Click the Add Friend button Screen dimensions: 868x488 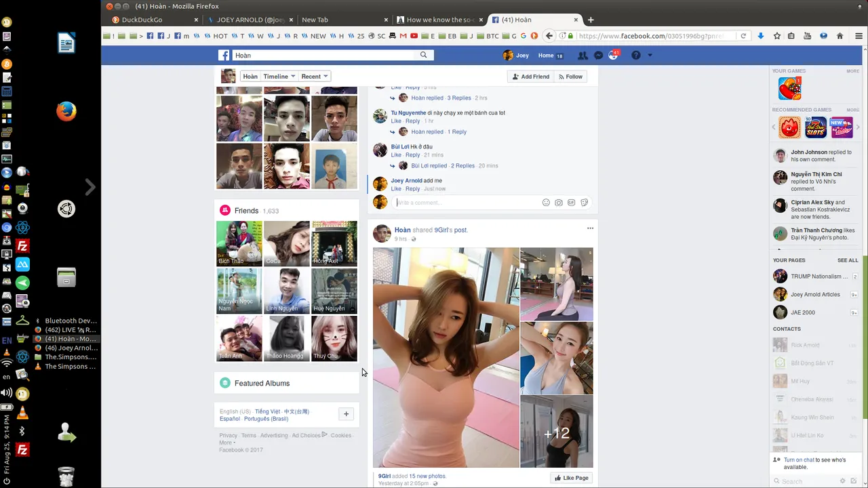click(531, 77)
